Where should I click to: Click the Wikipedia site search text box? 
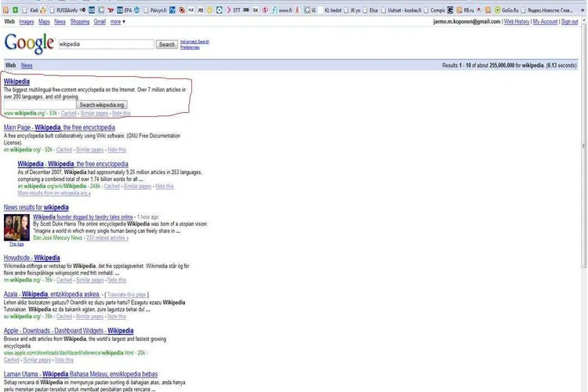pos(40,104)
